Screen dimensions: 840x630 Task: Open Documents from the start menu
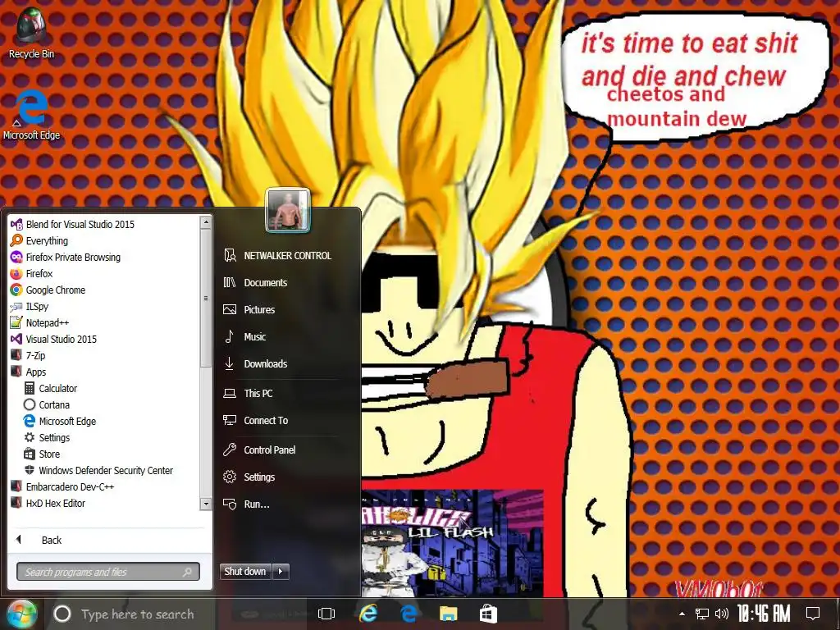256,282
